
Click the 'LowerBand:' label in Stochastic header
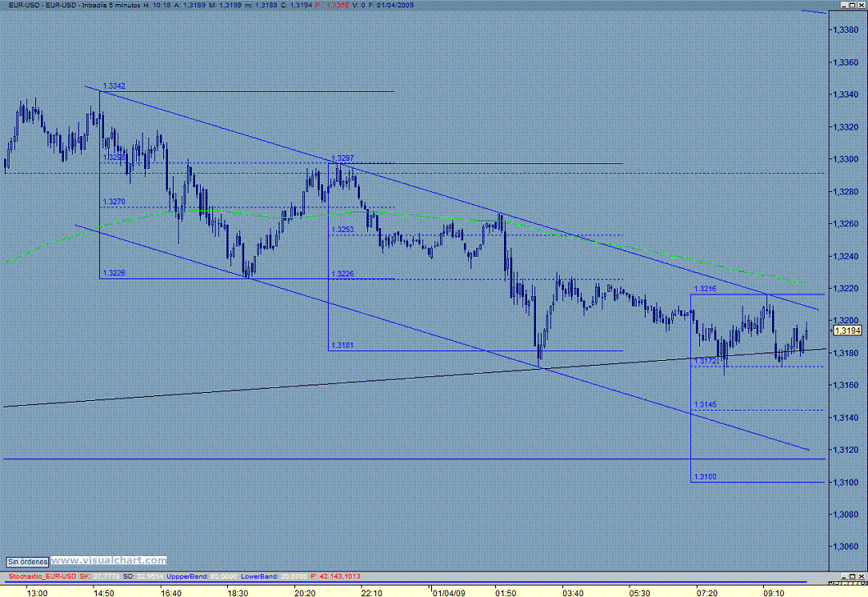260,576
